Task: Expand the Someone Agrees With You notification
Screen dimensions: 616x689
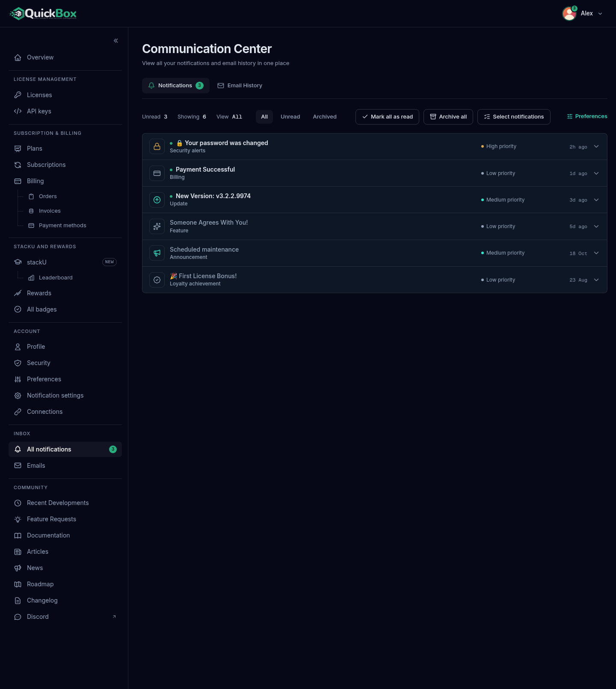Action: [596, 226]
